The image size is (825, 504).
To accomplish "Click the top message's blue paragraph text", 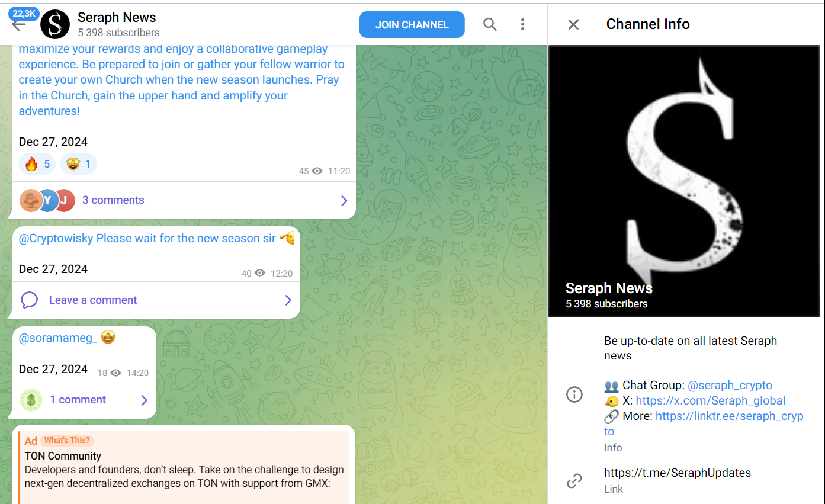I will pos(181,80).
